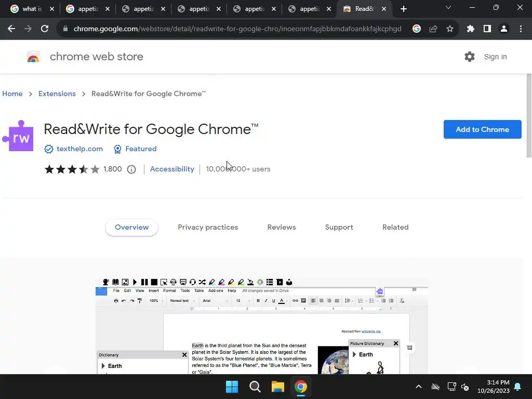Click the star rating

click(72, 169)
